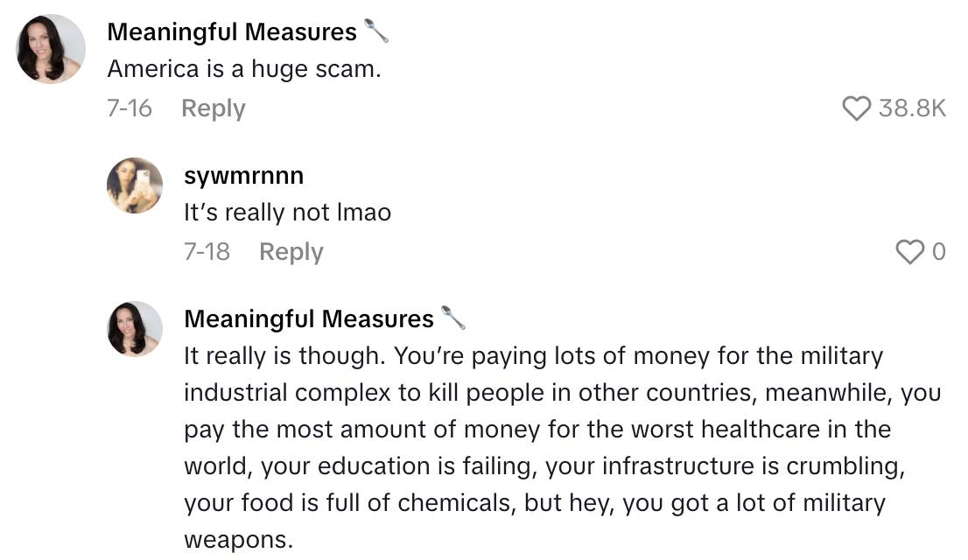Click the date 7-16 on the top comment
The height and width of the screenshot is (560, 968).
click(130, 107)
